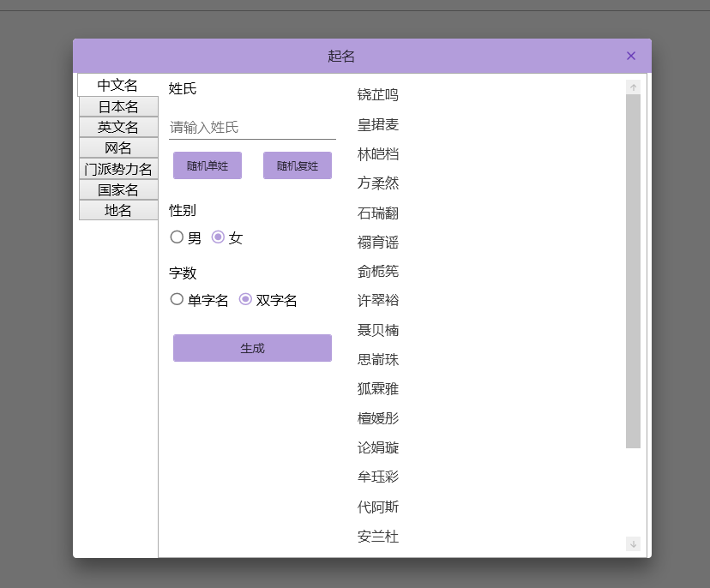
Task: Generate a random compound surname with 随机复姓
Action: tap(298, 165)
